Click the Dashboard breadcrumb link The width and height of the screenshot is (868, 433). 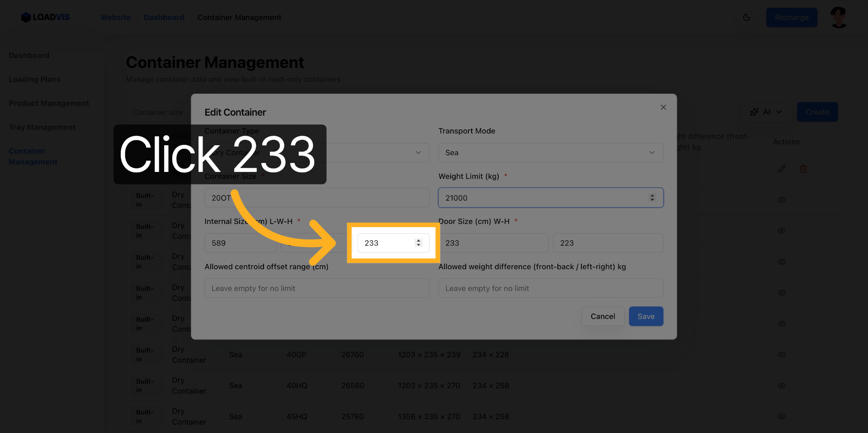pyautogui.click(x=164, y=18)
